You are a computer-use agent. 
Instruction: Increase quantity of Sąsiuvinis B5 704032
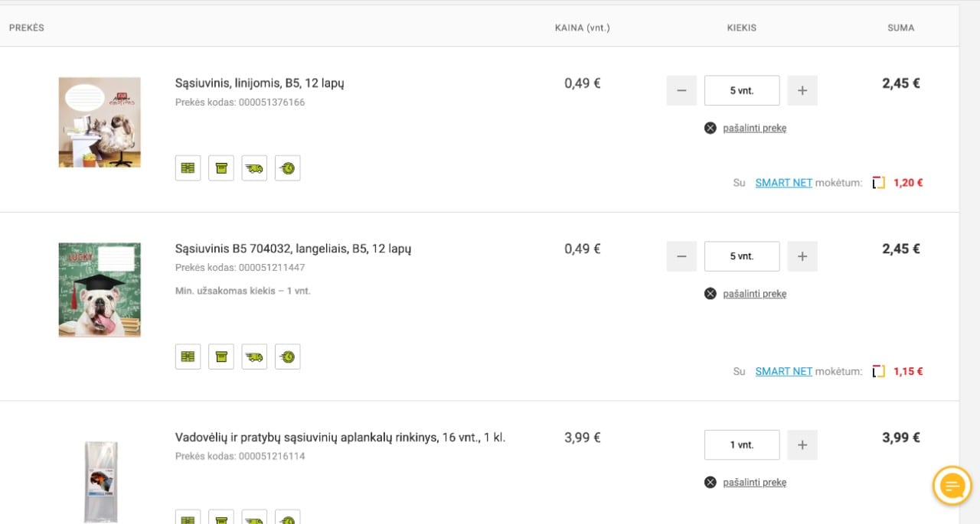tap(802, 256)
